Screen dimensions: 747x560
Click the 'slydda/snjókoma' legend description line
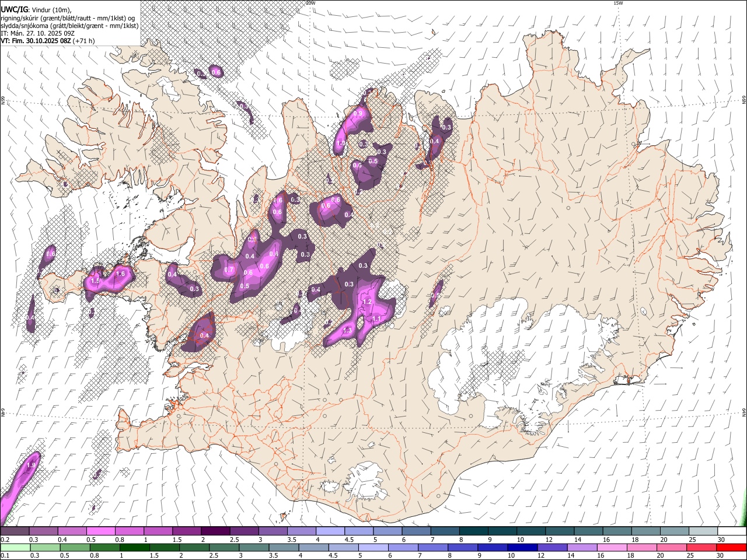tap(69, 26)
